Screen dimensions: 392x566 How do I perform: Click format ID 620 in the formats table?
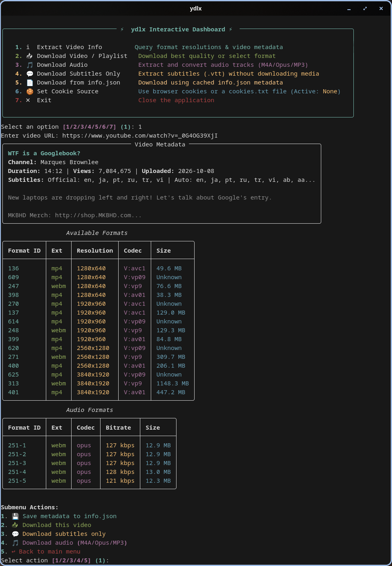click(x=13, y=348)
